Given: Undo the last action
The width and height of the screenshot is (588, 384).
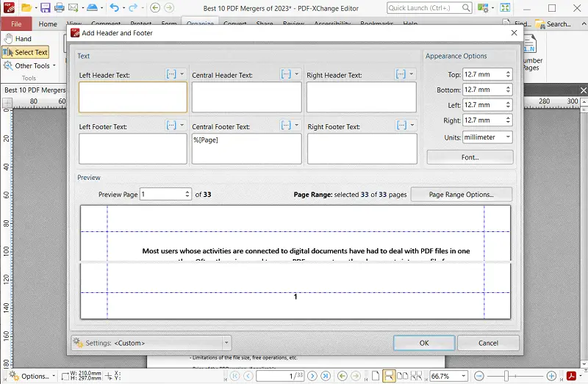Looking at the screenshot, I should pyautogui.click(x=115, y=7).
